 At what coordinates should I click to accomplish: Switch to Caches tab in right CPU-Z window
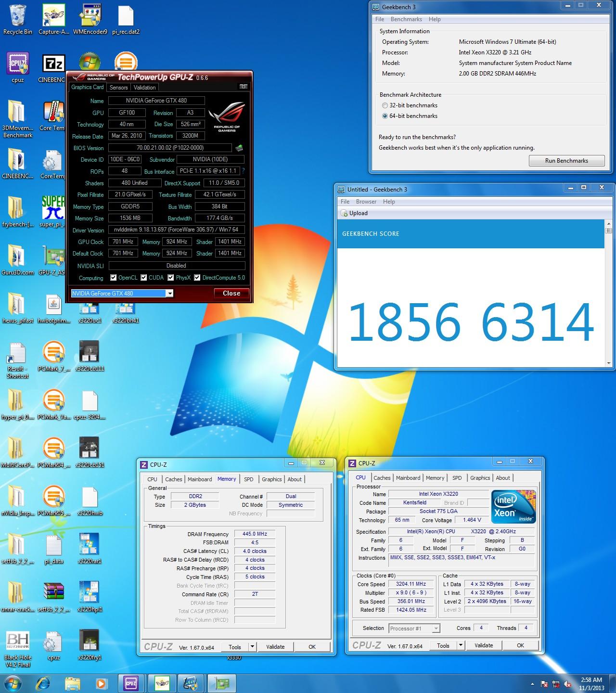pyautogui.click(x=382, y=478)
